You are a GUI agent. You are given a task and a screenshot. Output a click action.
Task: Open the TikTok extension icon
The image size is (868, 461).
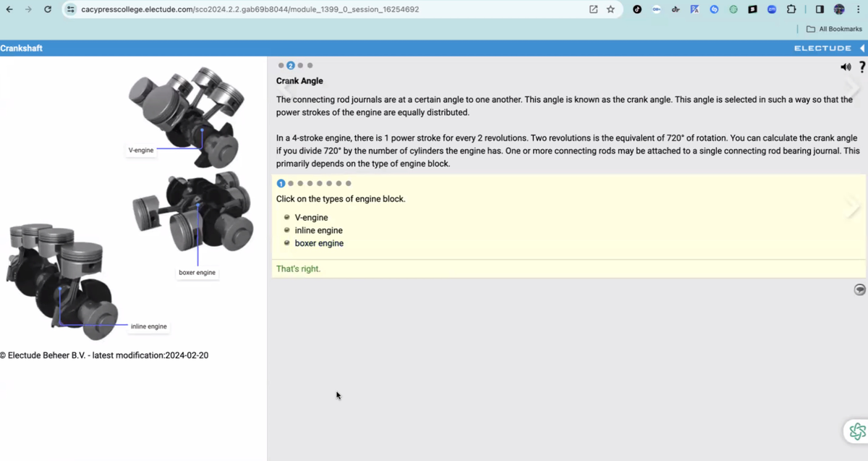637,9
